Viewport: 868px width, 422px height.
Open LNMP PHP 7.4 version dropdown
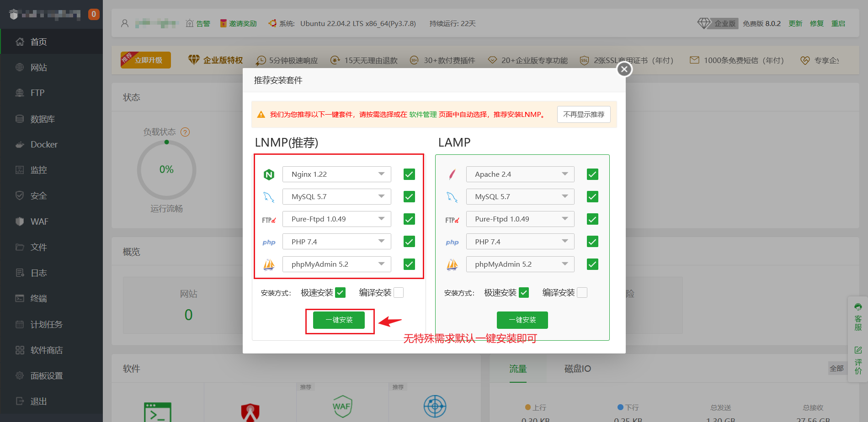[x=337, y=242]
